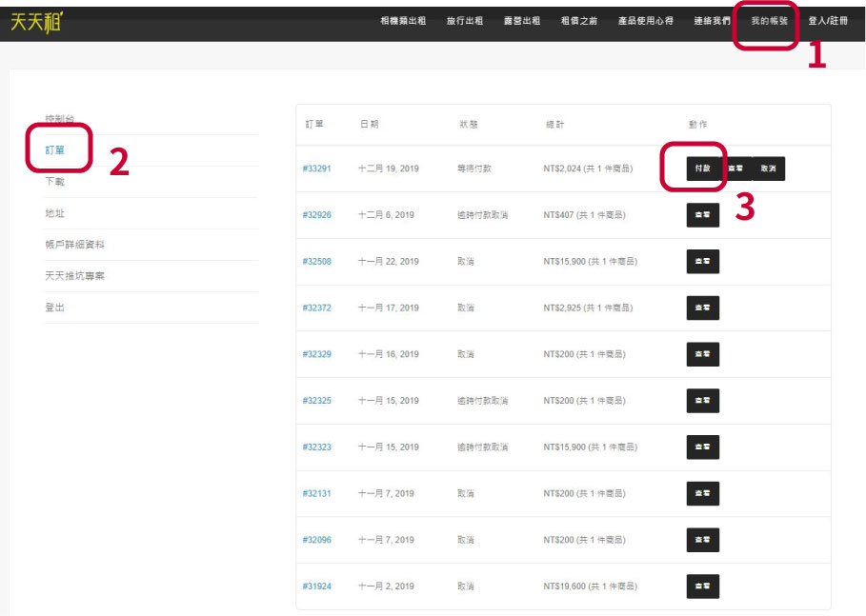Click 付款 button for order #33291
Image resolution: width=866 pixels, height=616 pixels.
click(702, 169)
